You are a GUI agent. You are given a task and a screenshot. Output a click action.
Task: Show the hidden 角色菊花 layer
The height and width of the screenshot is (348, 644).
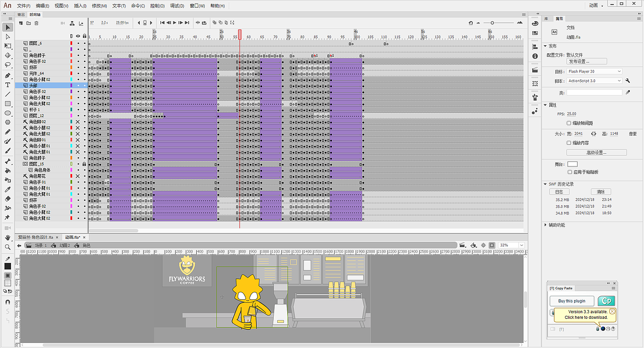(x=78, y=176)
